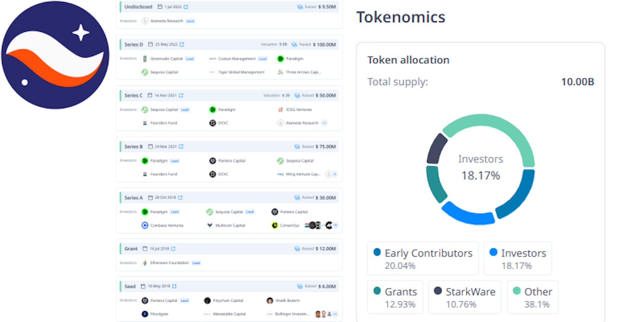This screenshot has width=644, height=322.
Task: Click the Starknet logo
Action: click(55, 55)
